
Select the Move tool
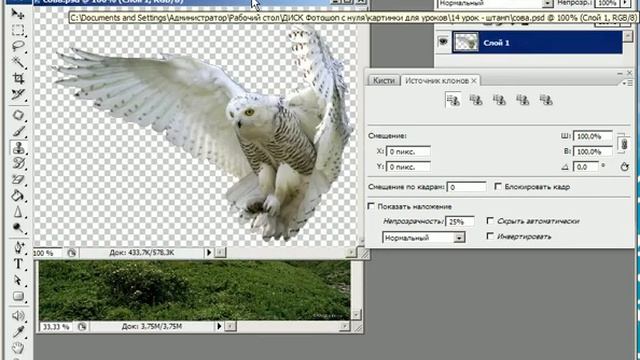point(18,14)
